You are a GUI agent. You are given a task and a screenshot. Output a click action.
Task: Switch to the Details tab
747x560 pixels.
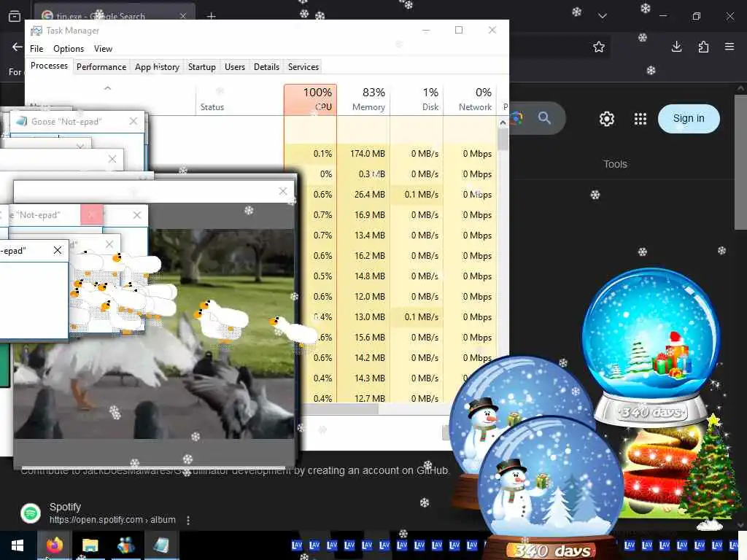click(x=266, y=67)
